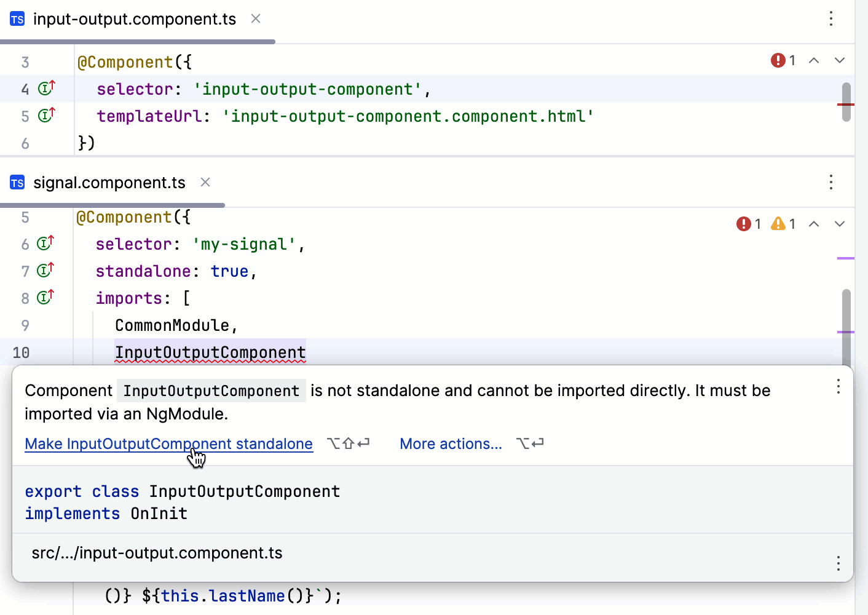This screenshot has width=868, height=615.
Task: Jump to next highlighted problem in signal.component.ts
Action: pos(840,224)
